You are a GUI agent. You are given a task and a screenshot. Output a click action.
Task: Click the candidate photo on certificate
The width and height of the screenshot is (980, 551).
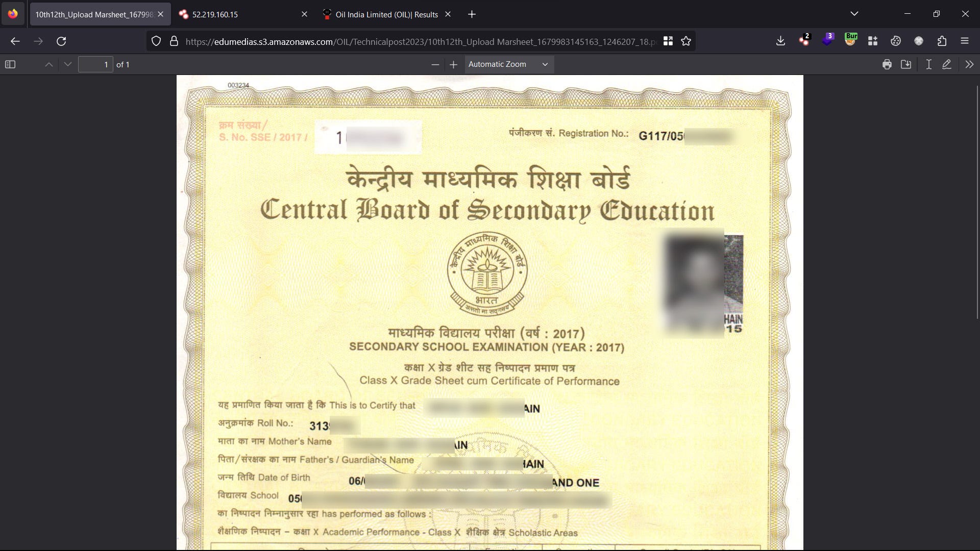[703, 284]
